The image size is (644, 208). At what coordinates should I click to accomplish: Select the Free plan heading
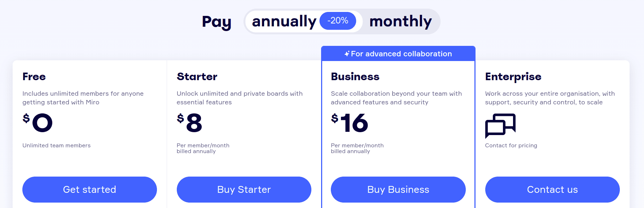(34, 77)
